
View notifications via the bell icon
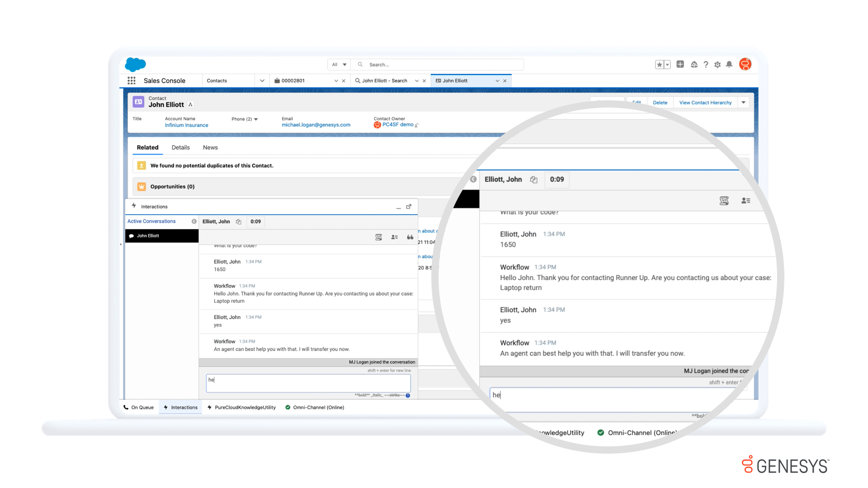point(729,64)
